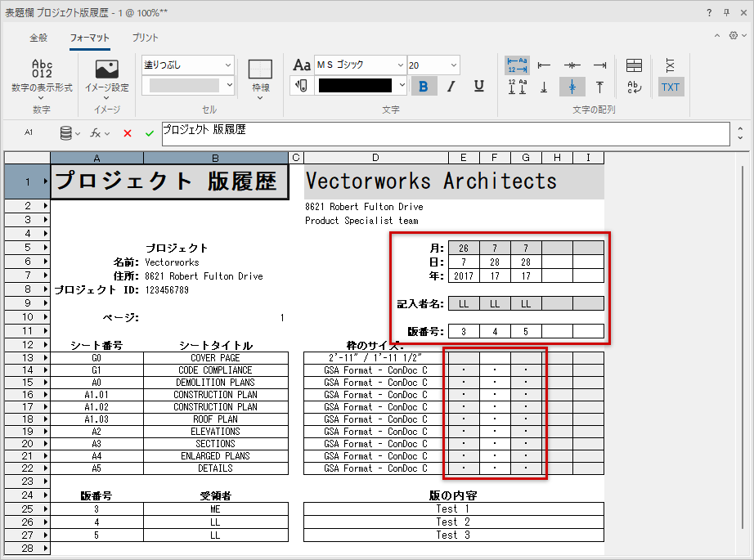Toggle italic formatting
Screen dimensions: 754x560
click(451, 87)
